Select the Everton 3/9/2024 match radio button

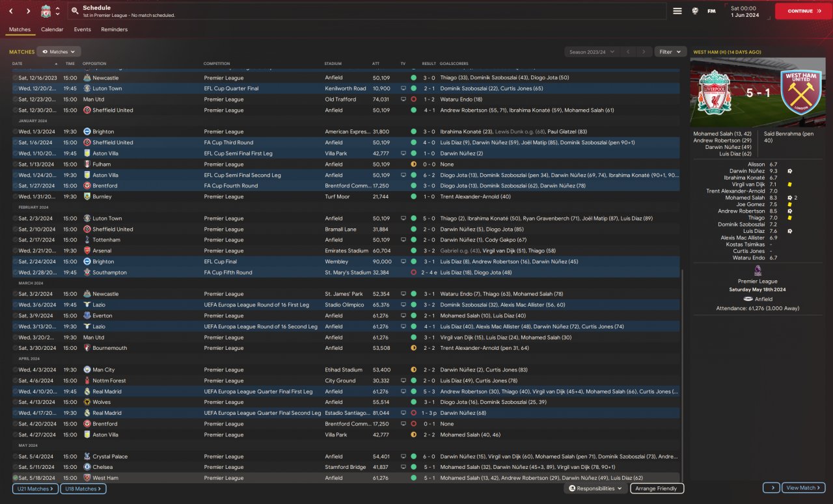[x=16, y=316]
